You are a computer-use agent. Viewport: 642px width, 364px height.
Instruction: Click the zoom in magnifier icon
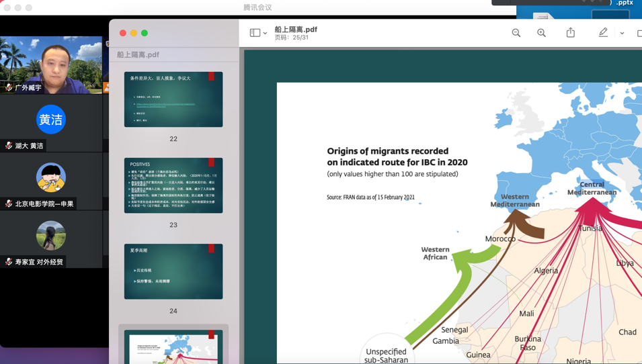click(541, 33)
